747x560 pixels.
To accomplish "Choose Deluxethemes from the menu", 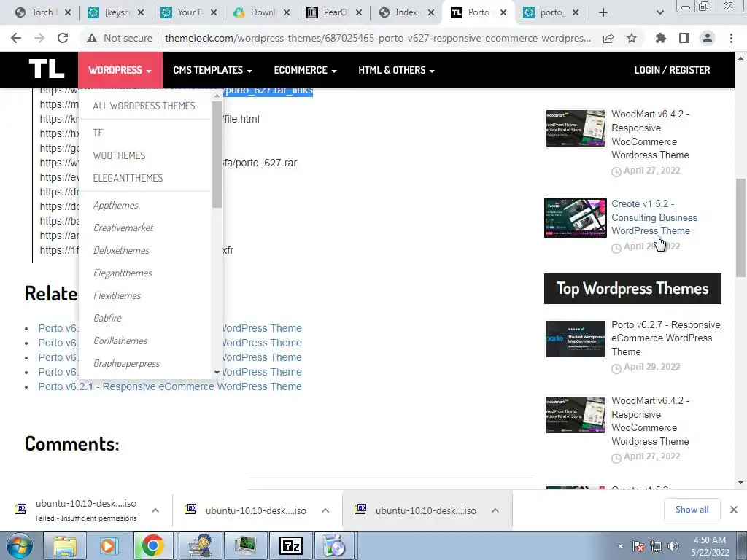I will [x=122, y=251].
